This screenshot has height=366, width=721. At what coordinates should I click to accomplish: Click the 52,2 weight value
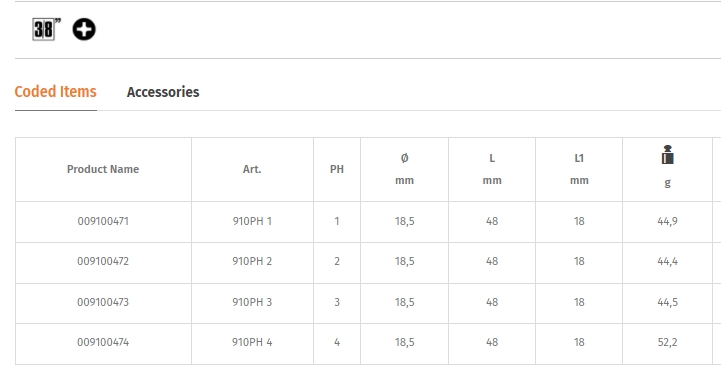pyautogui.click(x=667, y=342)
